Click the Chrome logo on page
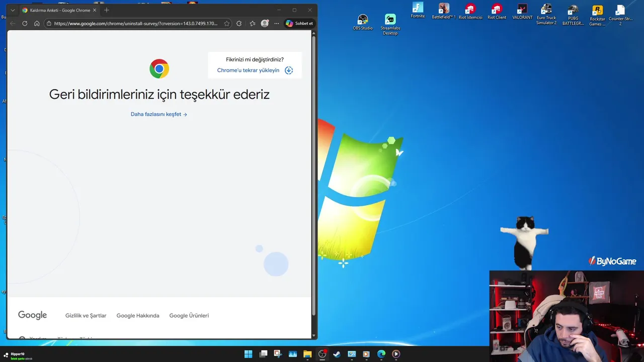Image resolution: width=644 pixels, height=362 pixels. 159,68
